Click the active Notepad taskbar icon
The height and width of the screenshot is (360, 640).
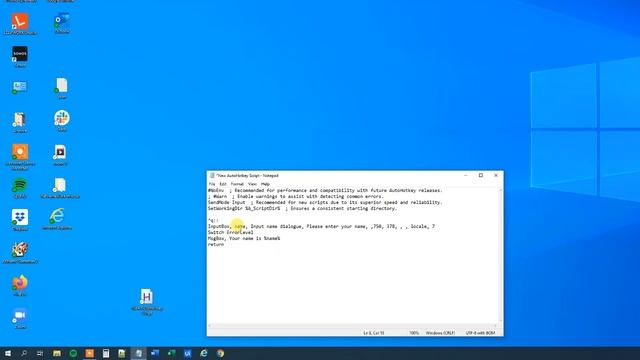coord(138,353)
